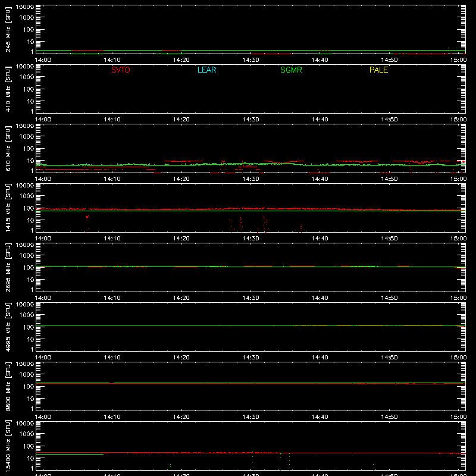Click 14:30 tick under the 610 MHz panel
The height and width of the screenshot is (476, 476).
pyautogui.click(x=250, y=179)
